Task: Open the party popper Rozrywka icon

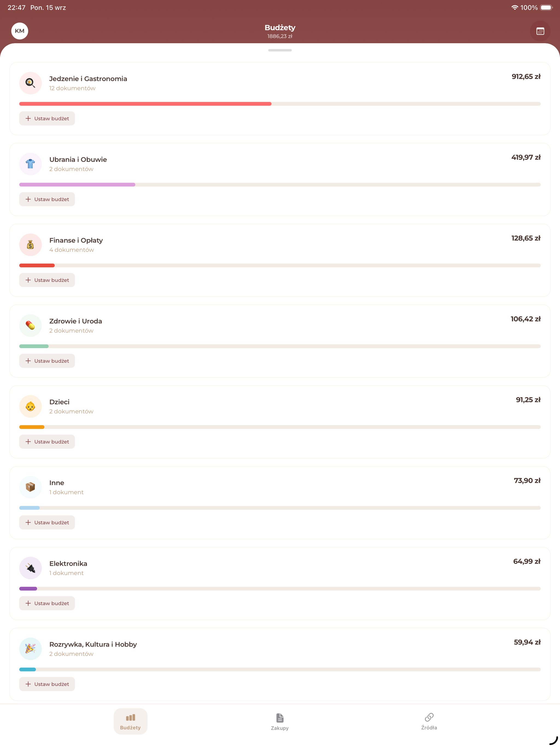Action: (30, 649)
